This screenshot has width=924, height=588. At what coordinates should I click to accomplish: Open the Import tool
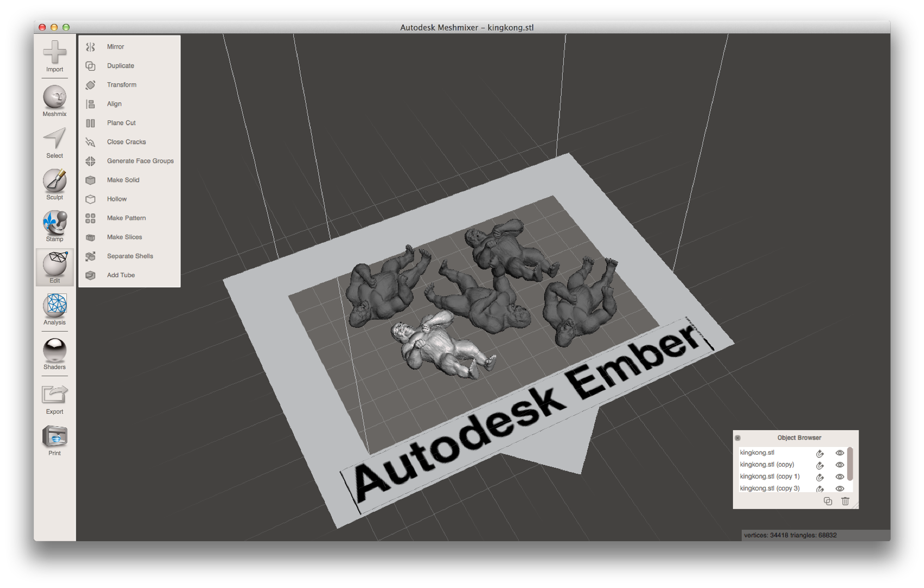pos(54,56)
